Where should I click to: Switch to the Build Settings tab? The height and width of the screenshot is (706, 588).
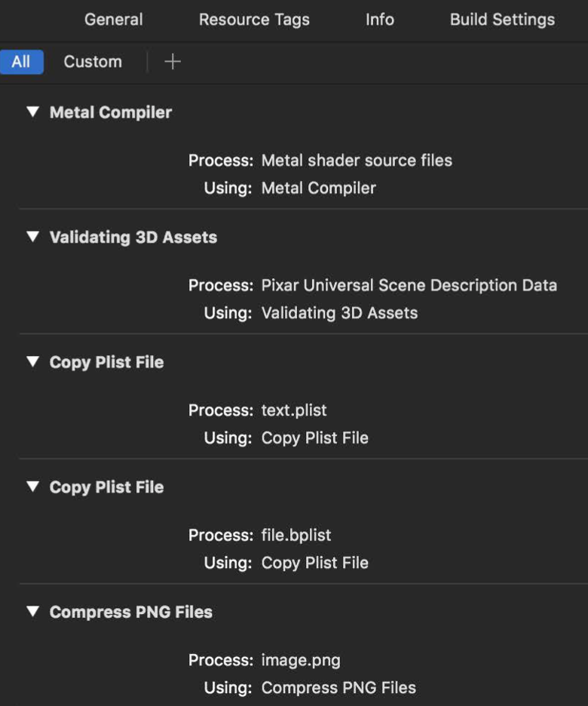501,20
